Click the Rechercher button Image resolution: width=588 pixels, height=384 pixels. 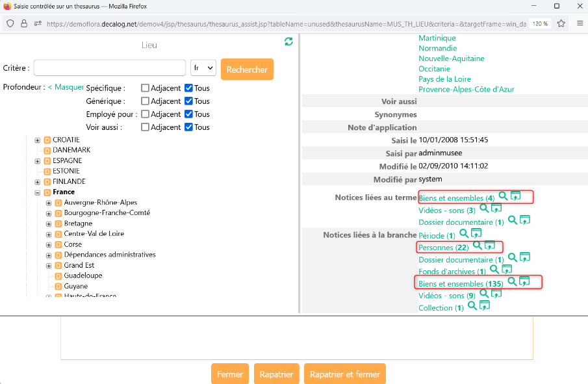click(x=247, y=69)
